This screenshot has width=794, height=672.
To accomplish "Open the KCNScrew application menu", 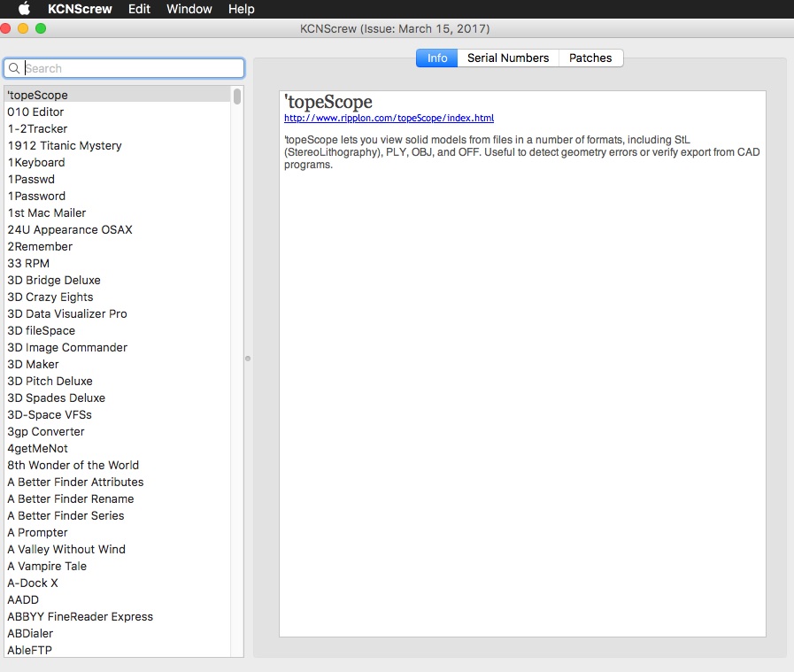I will [80, 9].
